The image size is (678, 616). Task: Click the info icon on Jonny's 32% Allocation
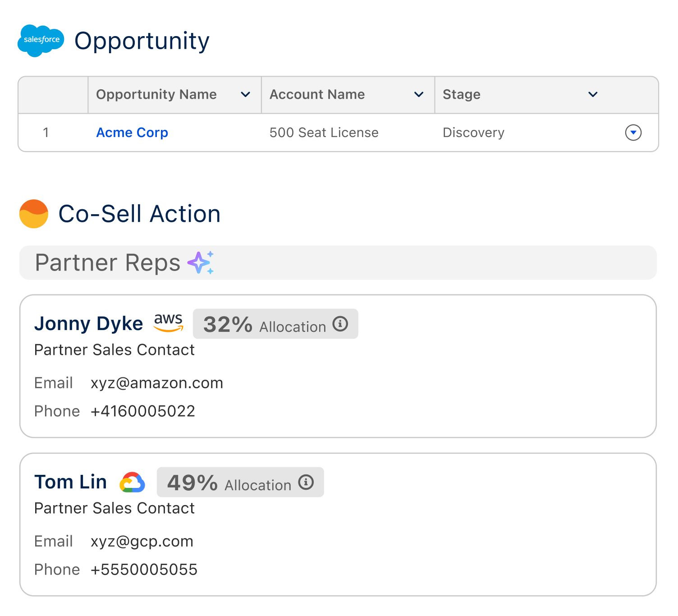pos(341,323)
